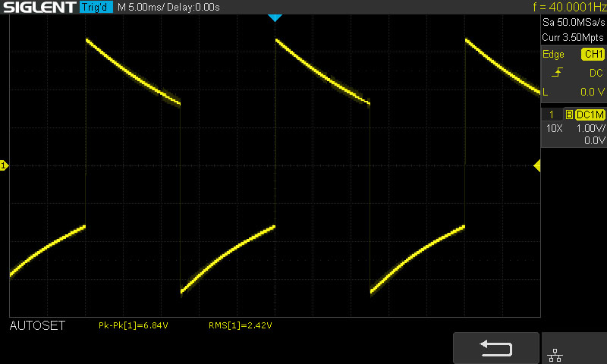Click the Curr 3.50Mpts memory depth
607x364 pixels.
(573, 37)
